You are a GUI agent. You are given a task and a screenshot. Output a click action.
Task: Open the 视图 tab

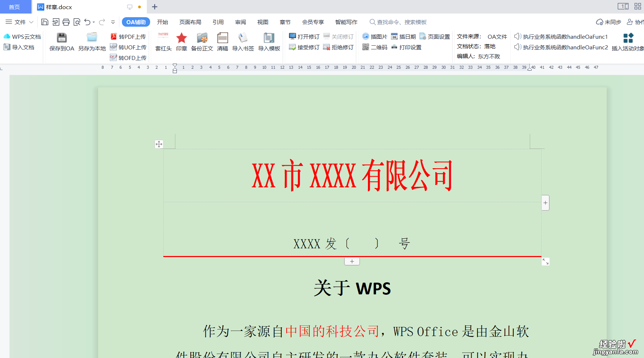click(263, 22)
